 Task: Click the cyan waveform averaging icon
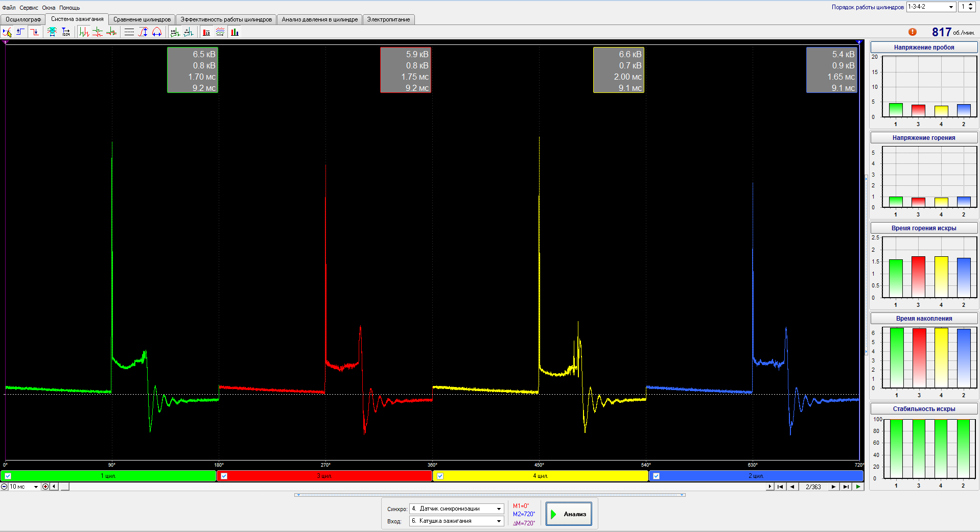52,32
